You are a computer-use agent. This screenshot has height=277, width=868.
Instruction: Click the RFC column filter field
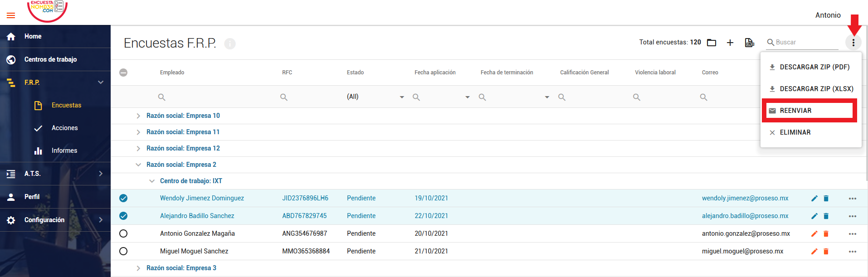click(x=310, y=97)
